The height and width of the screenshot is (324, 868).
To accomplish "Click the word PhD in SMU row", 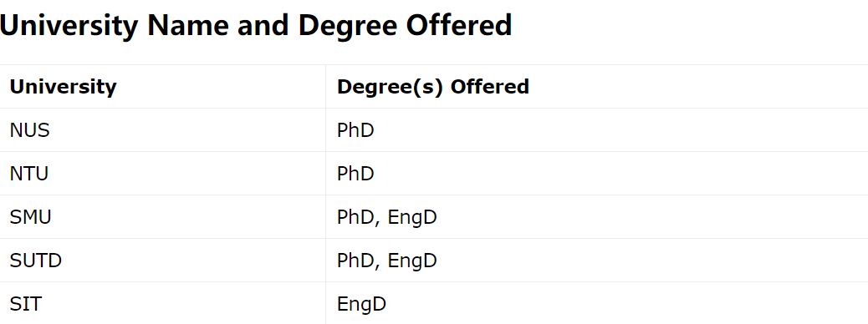I will point(356,217).
